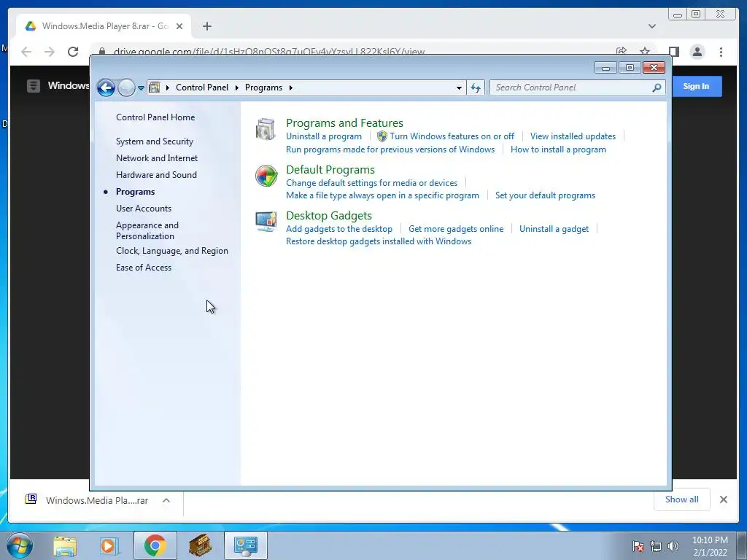Launch Windows Media Player from taskbar

pos(109,545)
